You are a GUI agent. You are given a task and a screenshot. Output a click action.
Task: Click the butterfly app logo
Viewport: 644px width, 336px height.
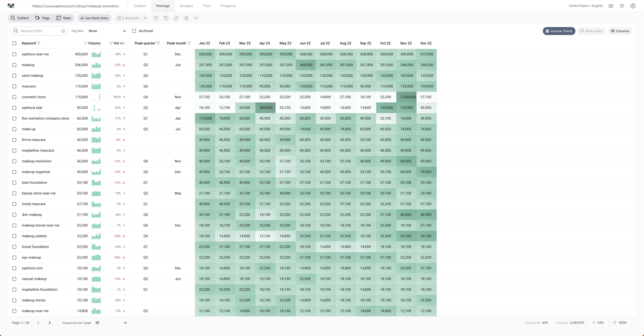11,6
